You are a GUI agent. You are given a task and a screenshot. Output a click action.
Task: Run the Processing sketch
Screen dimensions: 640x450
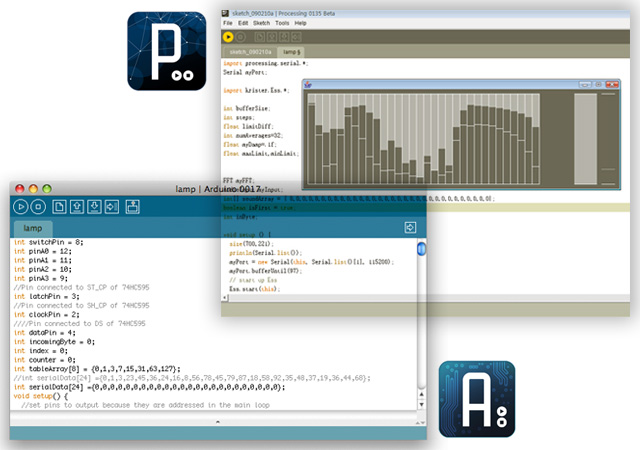229,36
